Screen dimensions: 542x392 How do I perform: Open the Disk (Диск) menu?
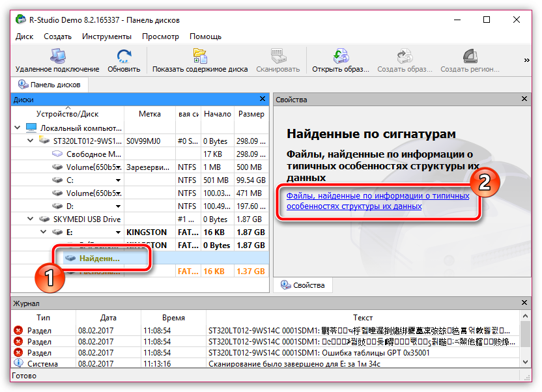(24, 36)
